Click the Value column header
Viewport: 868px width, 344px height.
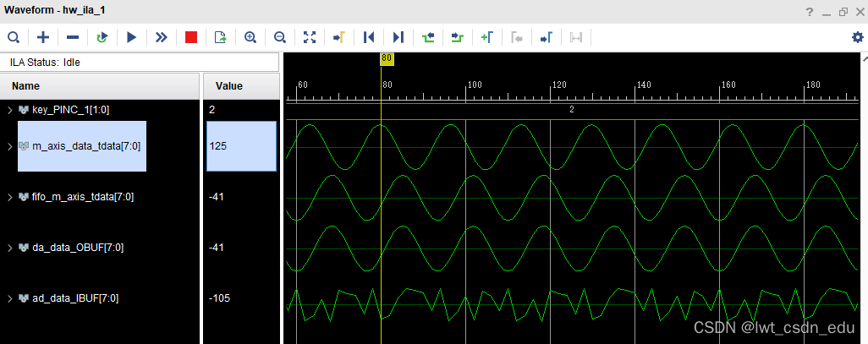click(x=241, y=86)
